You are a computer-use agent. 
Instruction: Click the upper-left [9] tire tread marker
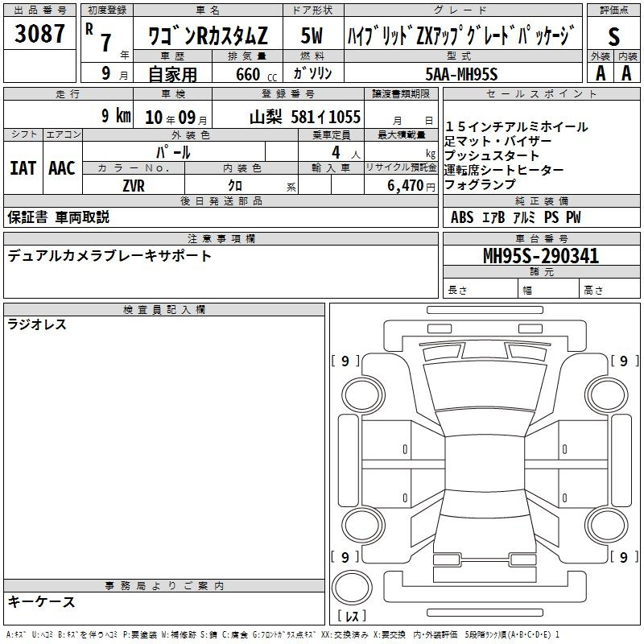click(x=345, y=361)
